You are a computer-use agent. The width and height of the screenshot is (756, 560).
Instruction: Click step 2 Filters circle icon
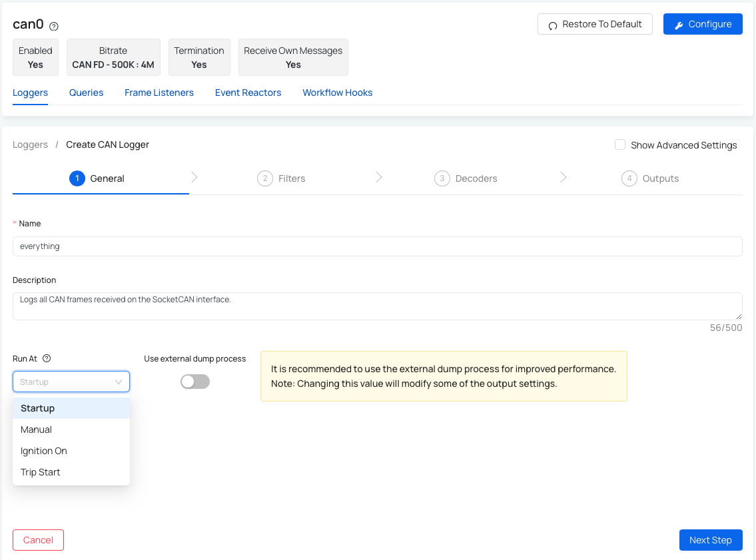pyautogui.click(x=265, y=178)
